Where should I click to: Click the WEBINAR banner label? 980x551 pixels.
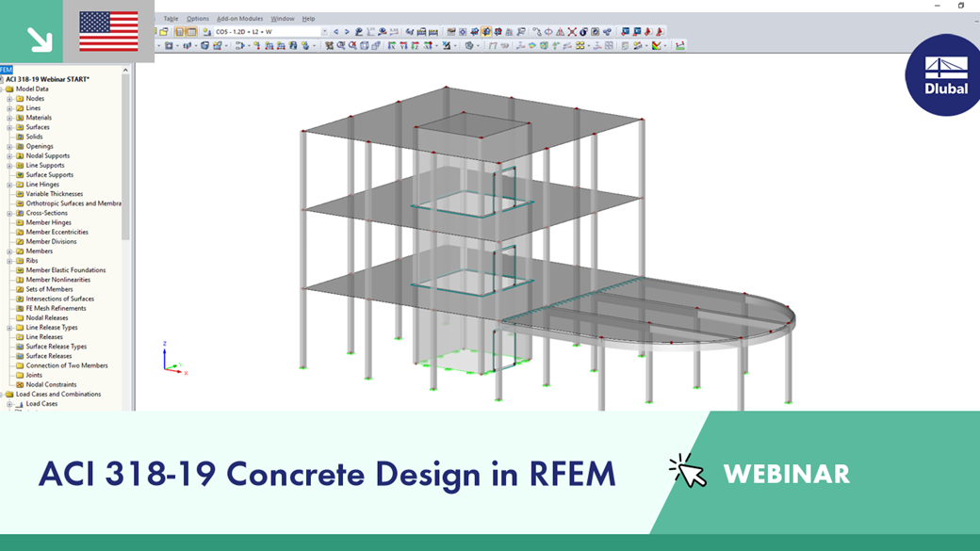pyautogui.click(x=786, y=474)
